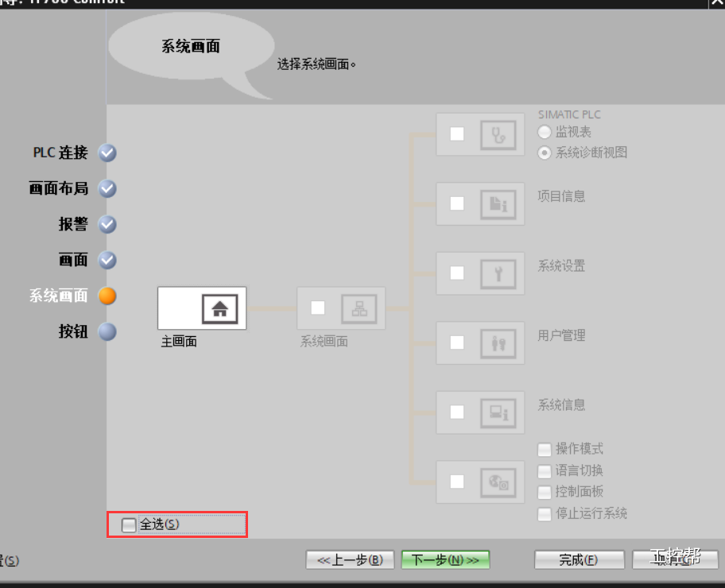The image size is (725, 588).
Task: Jump to wizard step 按钮
Action: point(73,331)
